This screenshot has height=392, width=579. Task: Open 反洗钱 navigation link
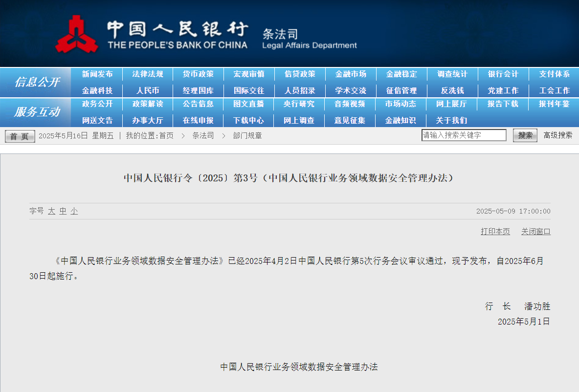coord(452,91)
